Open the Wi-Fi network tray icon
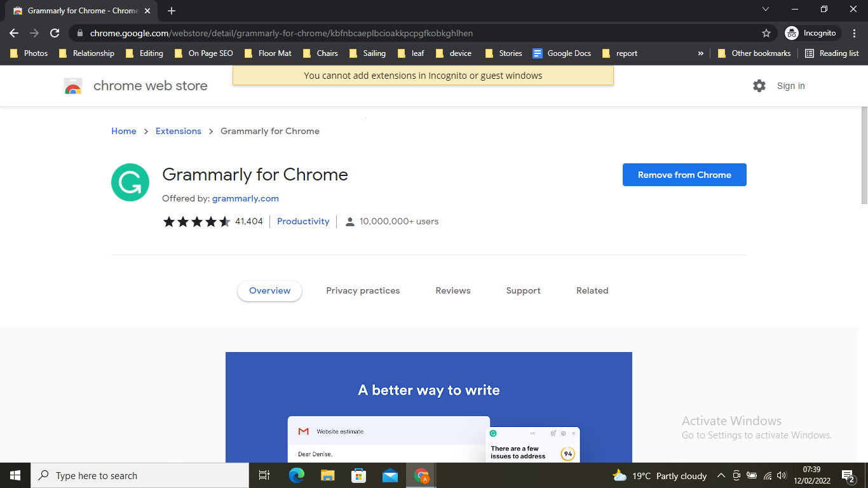This screenshot has height=488, width=868. [x=767, y=475]
